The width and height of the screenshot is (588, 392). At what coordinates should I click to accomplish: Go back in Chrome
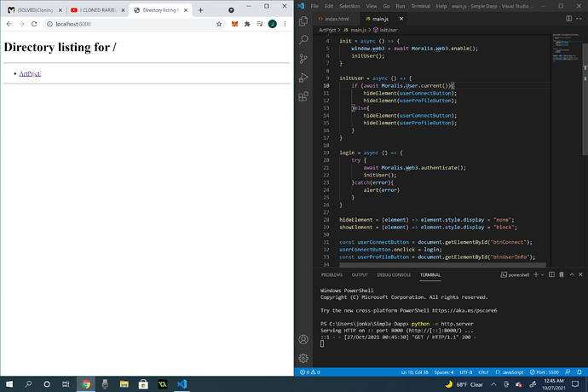coord(9,24)
